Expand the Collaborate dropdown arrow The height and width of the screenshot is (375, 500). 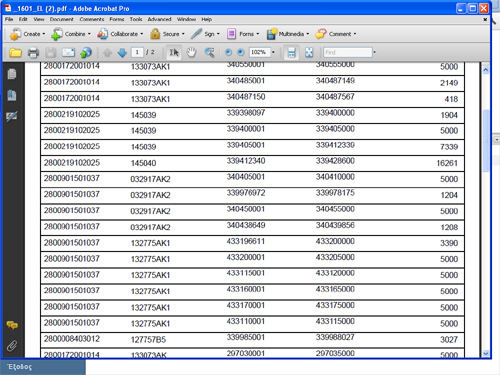click(x=142, y=34)
